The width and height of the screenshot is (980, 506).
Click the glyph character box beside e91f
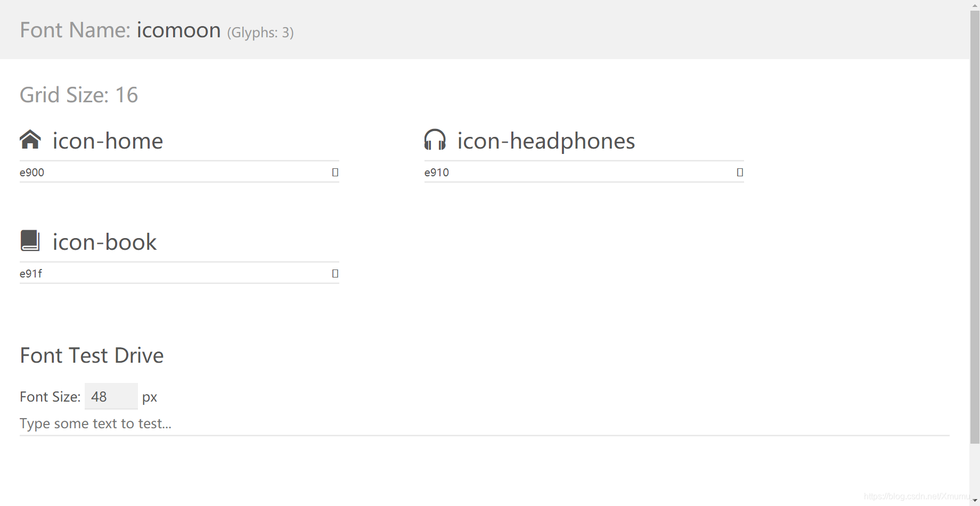(335, 273)
